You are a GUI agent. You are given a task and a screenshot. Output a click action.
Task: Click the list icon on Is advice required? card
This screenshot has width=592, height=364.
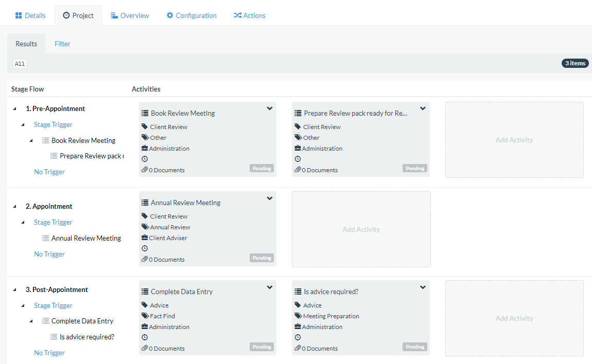pyautogui.click(x=298, y=292)
